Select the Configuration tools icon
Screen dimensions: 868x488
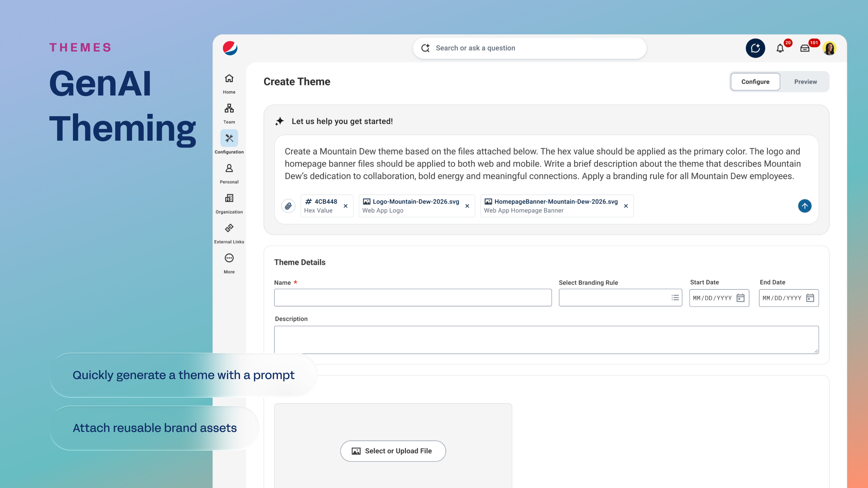point(229,138)
